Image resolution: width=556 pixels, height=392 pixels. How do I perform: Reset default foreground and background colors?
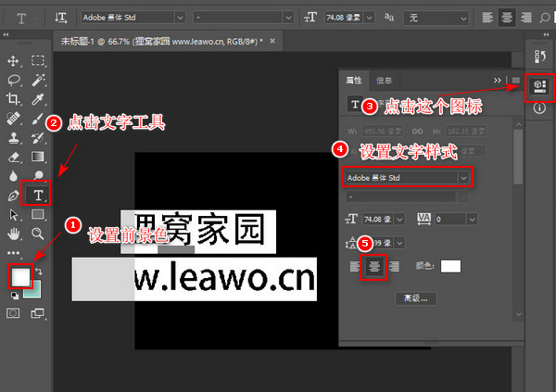(14, 295)
